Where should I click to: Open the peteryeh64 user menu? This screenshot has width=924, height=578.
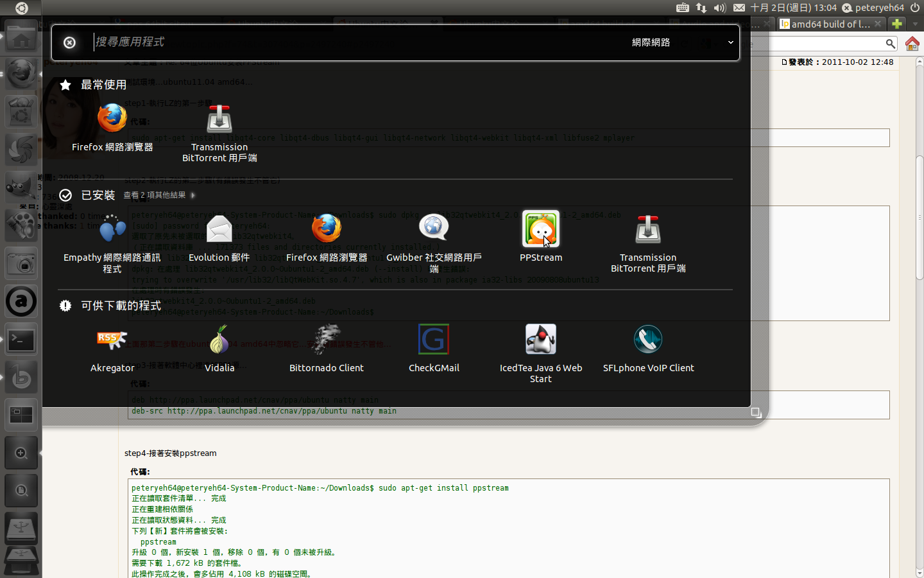[873, 8]
